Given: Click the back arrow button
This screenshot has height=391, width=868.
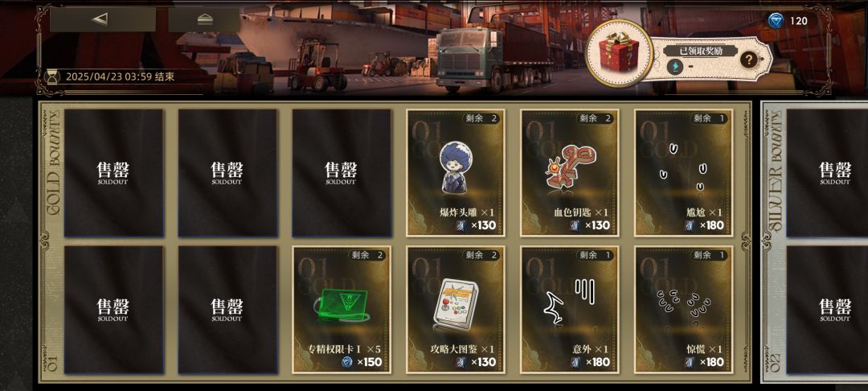Looking at the screenshot, I should pos(102,19).
